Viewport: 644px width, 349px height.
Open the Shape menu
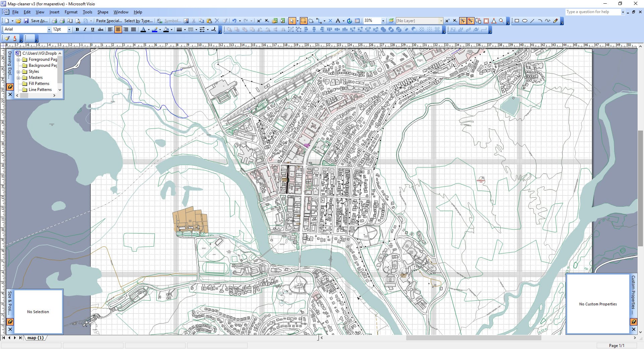pos(103,12)
